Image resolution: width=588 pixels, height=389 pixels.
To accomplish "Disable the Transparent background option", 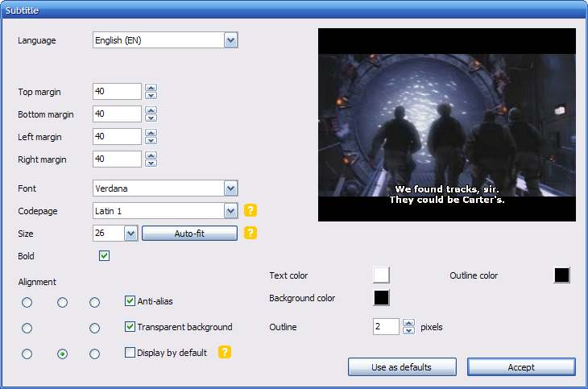I will (130, 327).
